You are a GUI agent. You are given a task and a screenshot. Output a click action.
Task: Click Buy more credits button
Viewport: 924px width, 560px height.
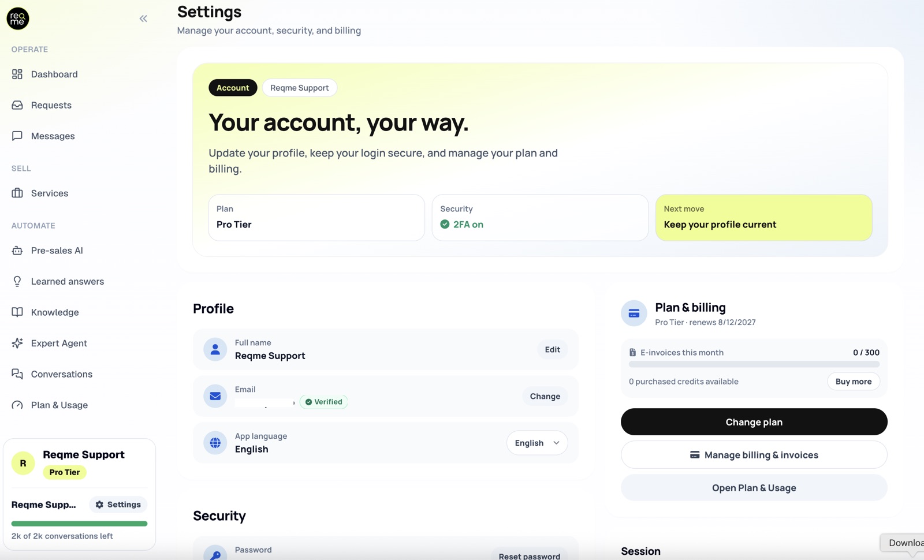click(x=853, y=381)
